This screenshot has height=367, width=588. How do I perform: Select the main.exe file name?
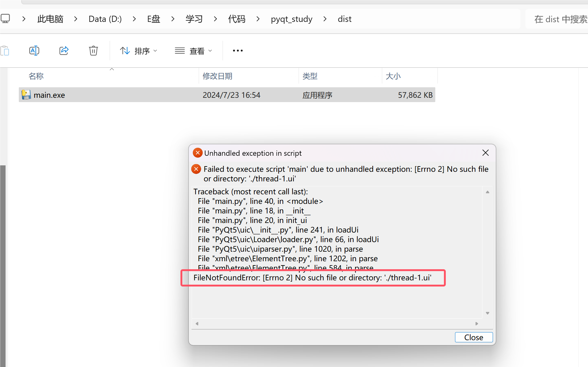click(x=49, y=95)
